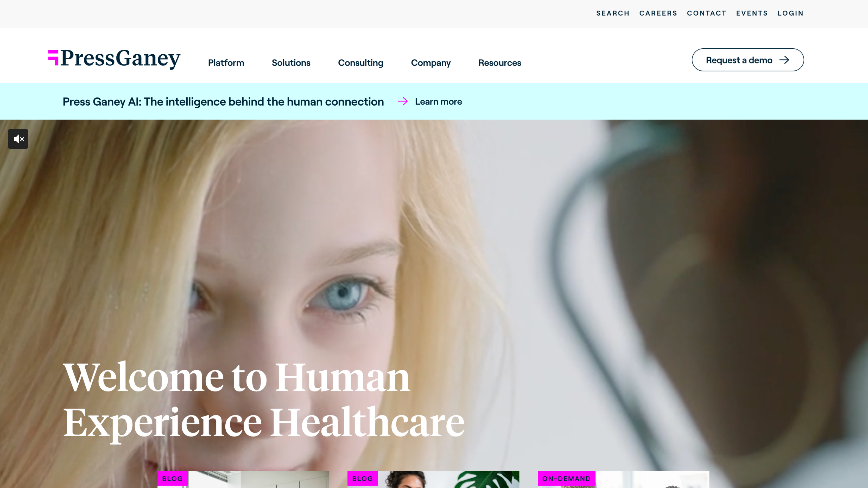Open the second Blog card with plant
The width and height of the screenshot is (868, 488).
(433, 480)
